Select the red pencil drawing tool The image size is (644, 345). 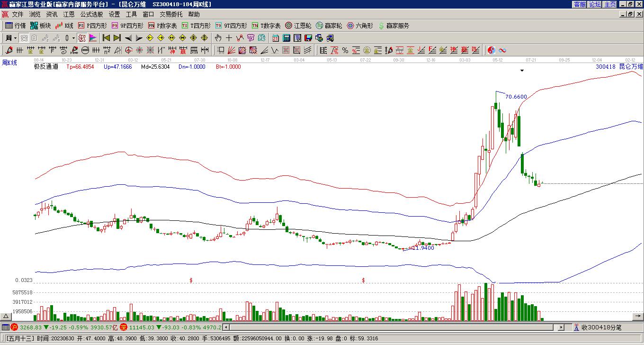tap(8, 50)
